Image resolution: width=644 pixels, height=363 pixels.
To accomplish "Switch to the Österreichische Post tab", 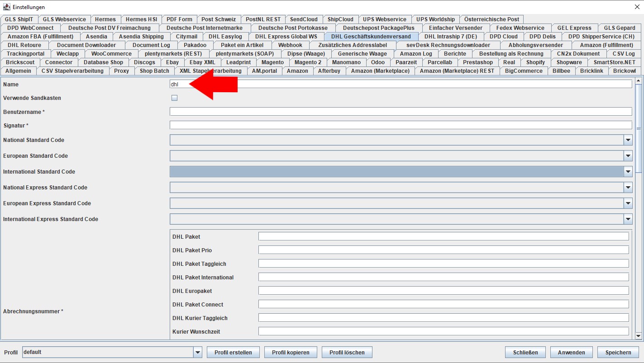I will point(491,19).
